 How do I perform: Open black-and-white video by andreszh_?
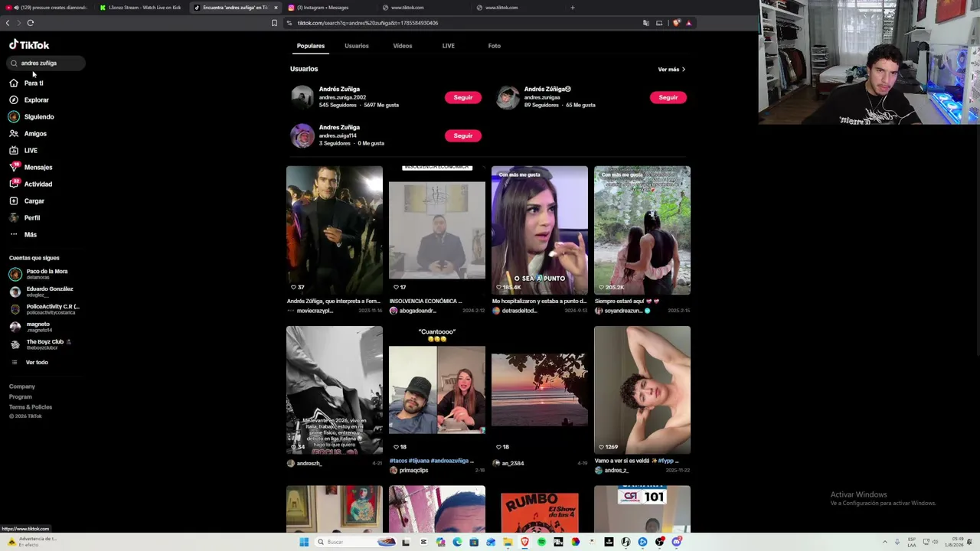pos(335,390)
